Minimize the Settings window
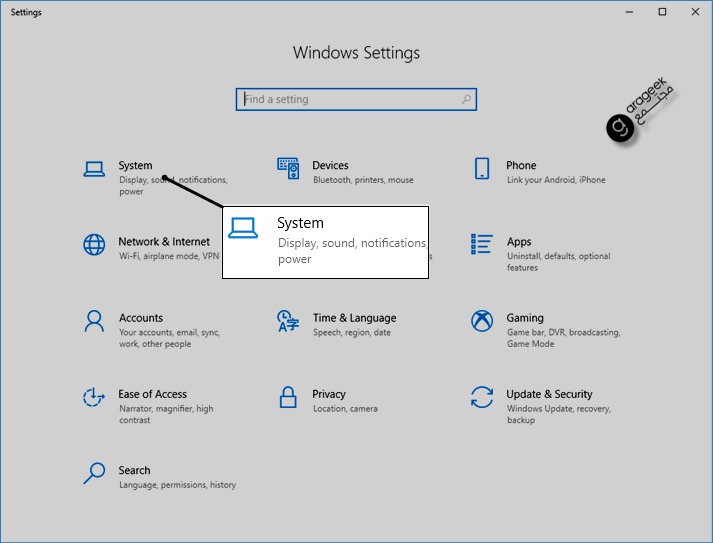713x543 pixels. tap(629, 12)
